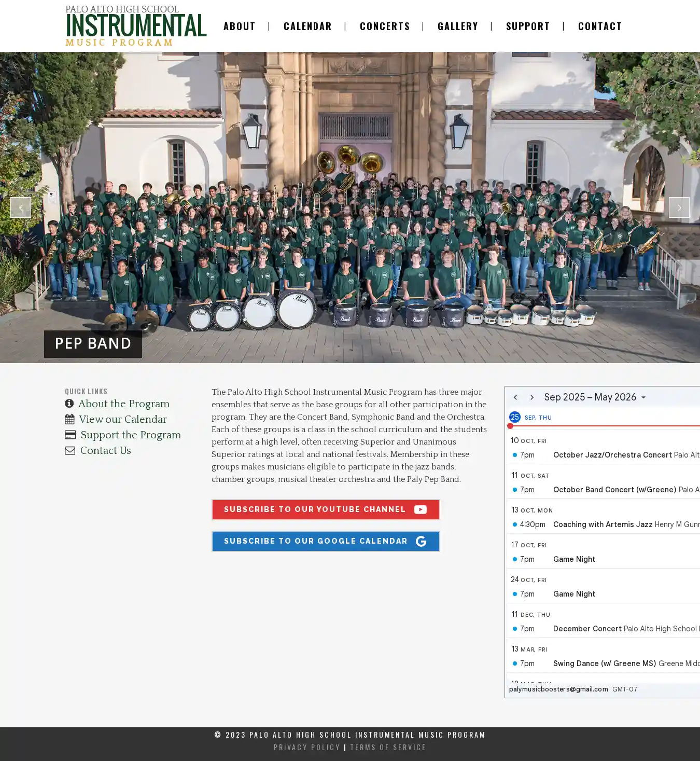Open the December Concert calendar event
700x761 pixels.
(587, 629)
